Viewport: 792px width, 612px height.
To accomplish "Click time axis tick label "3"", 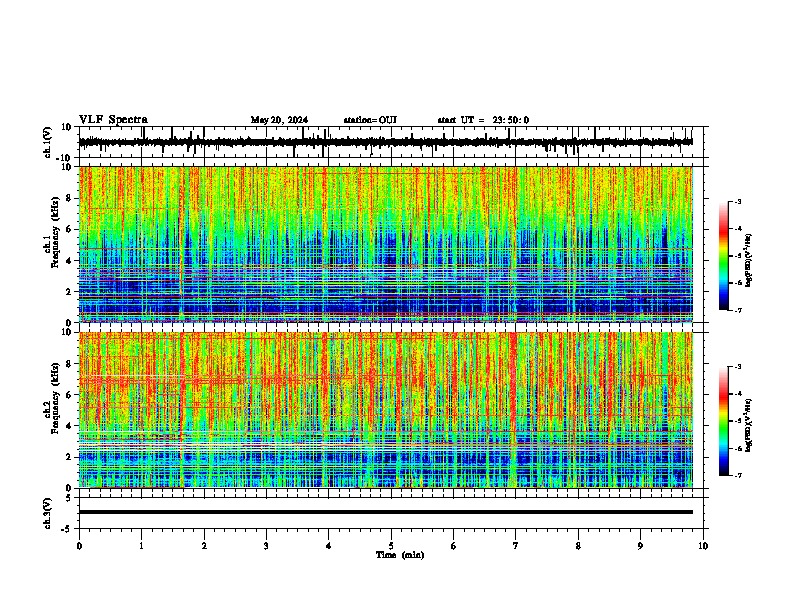I will [266, 546].
